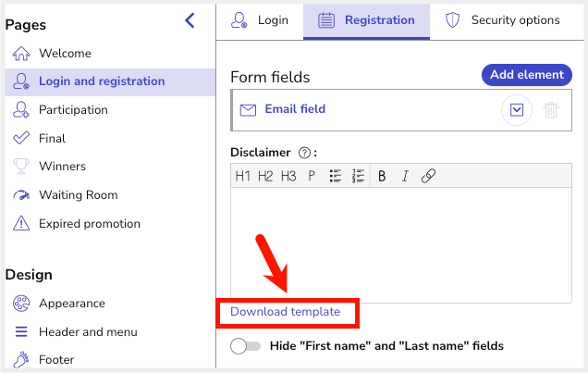Click the Add element button
Image resolution: width=588 pixels, height=373 pixels.
pos(526,75)
